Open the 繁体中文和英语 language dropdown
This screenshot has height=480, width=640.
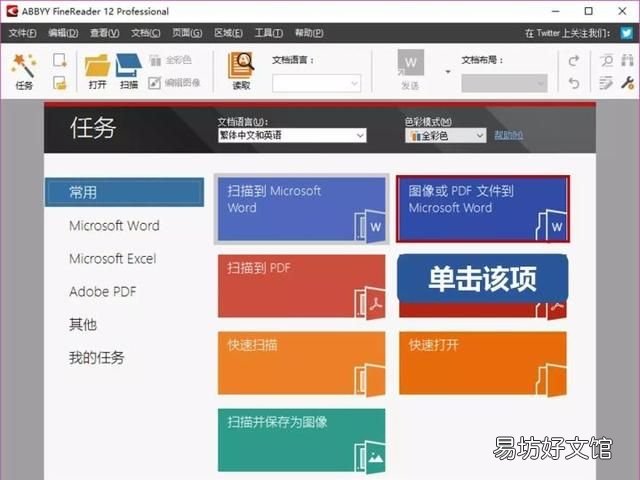292,136
